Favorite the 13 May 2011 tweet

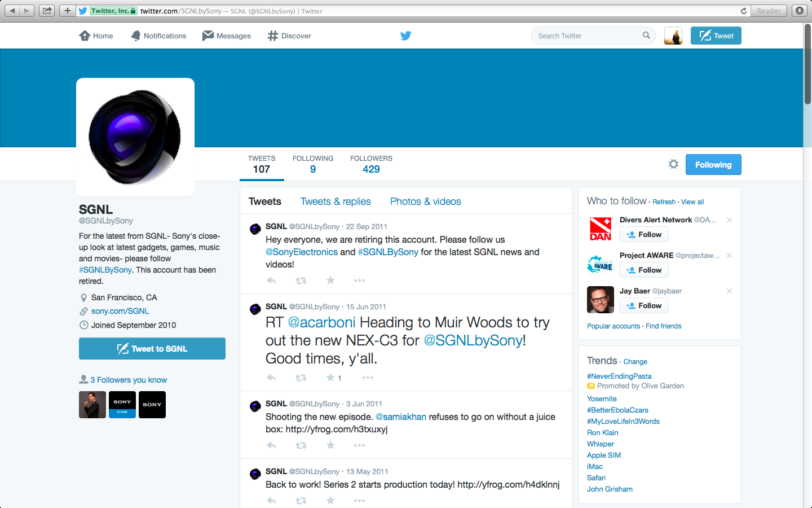click(330, 501)
